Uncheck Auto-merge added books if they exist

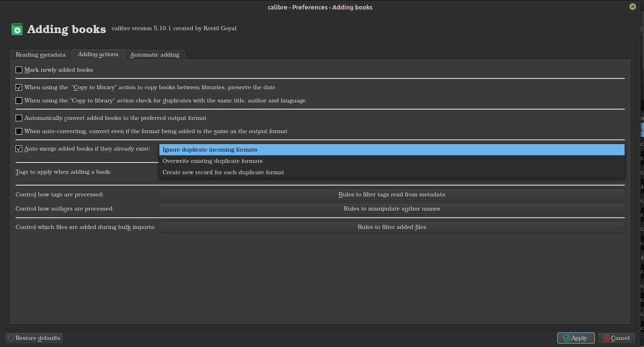pos(19,149)
